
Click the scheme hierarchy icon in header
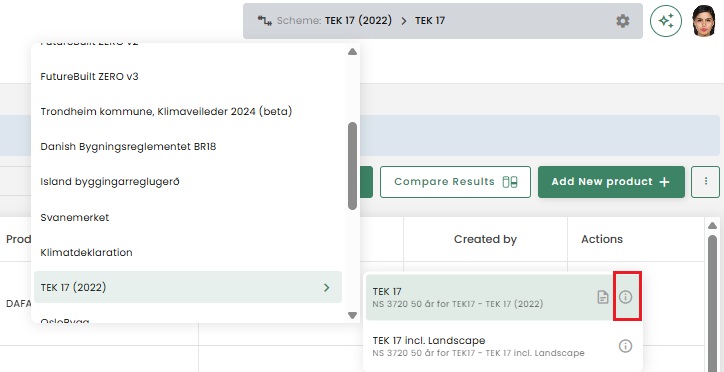(x=265, y=21)
